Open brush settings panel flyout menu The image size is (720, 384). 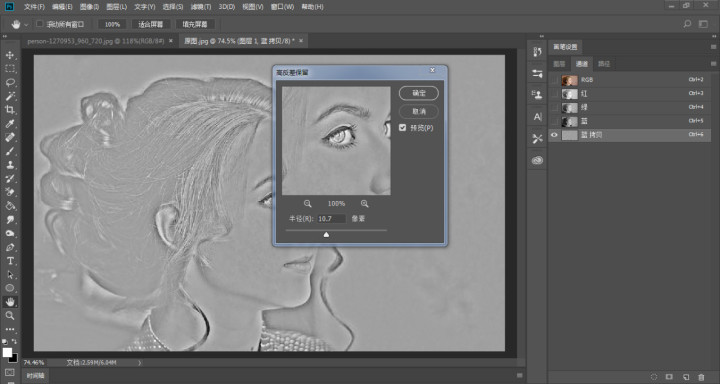pos(714,47)
